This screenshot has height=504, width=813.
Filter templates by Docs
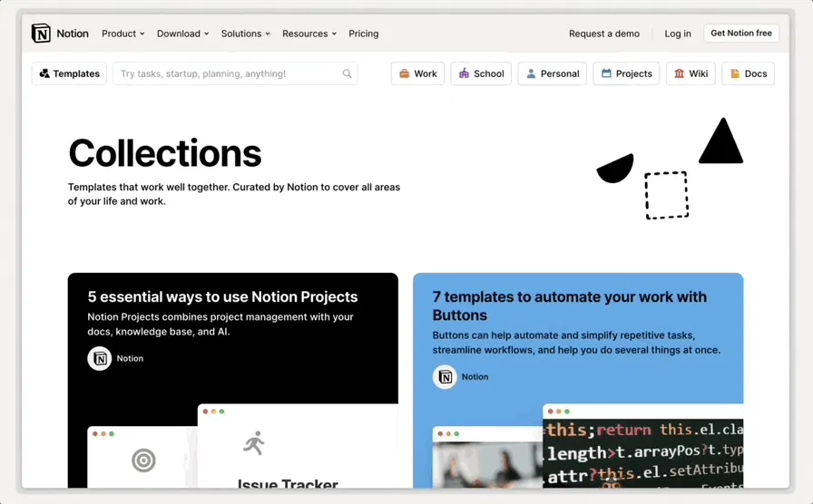pyautogui.click(x=749, y=73)
